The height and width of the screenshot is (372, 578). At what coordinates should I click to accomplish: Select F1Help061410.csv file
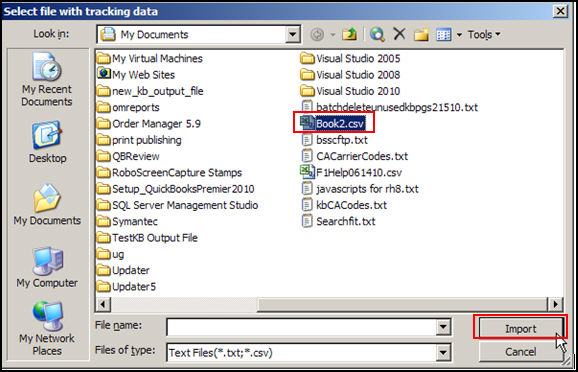[x=351, y=172]
